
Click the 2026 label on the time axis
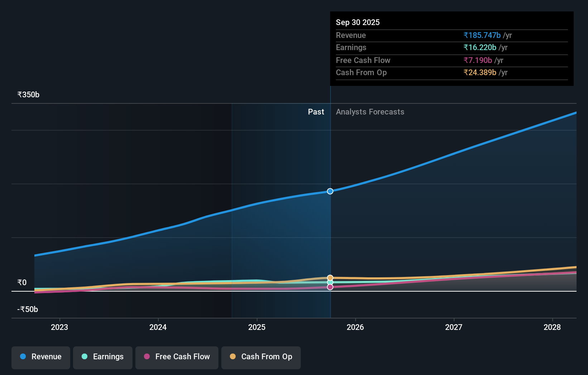coord(355,327)
